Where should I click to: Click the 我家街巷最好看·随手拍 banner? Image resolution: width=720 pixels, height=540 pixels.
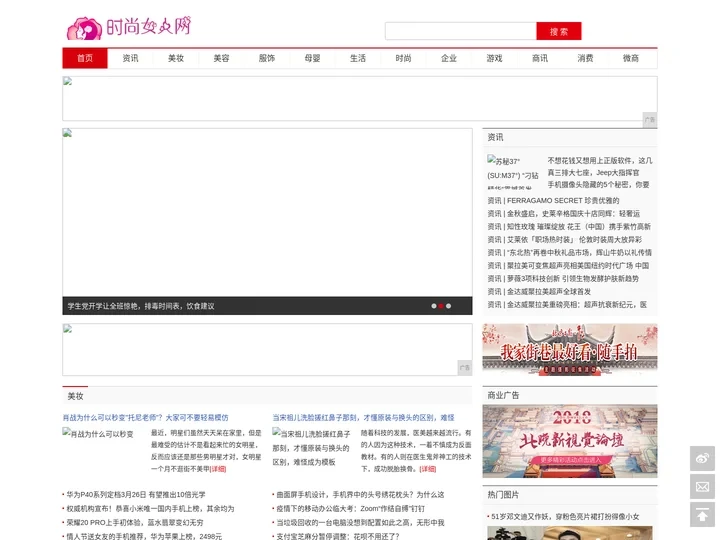pyautogui.click(x=570, y=350)
